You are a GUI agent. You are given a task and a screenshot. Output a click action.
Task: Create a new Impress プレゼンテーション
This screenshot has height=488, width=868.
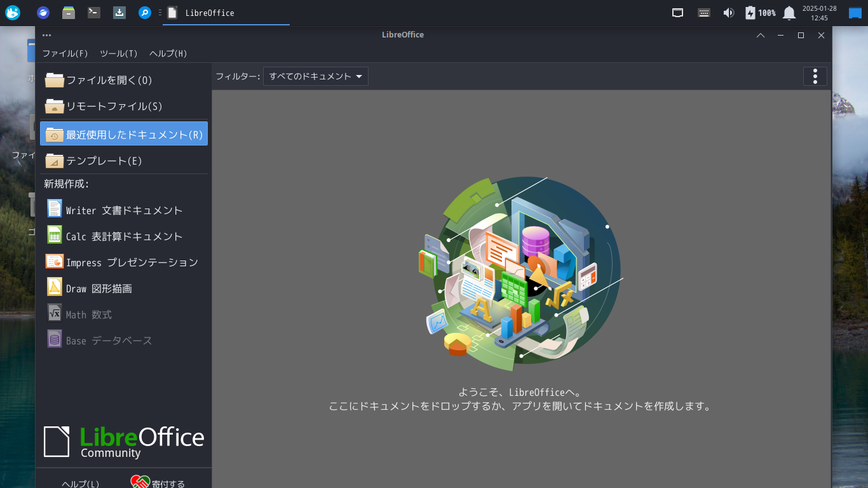(x=124, y=262)
